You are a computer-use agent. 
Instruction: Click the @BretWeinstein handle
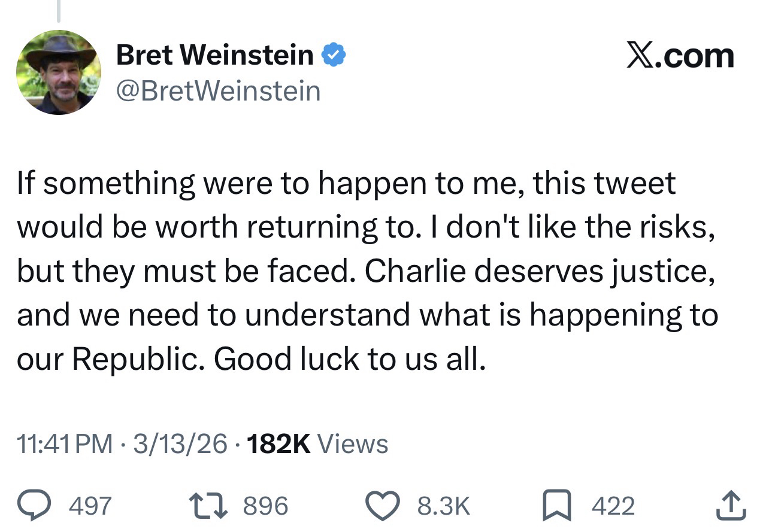point(219,91)
